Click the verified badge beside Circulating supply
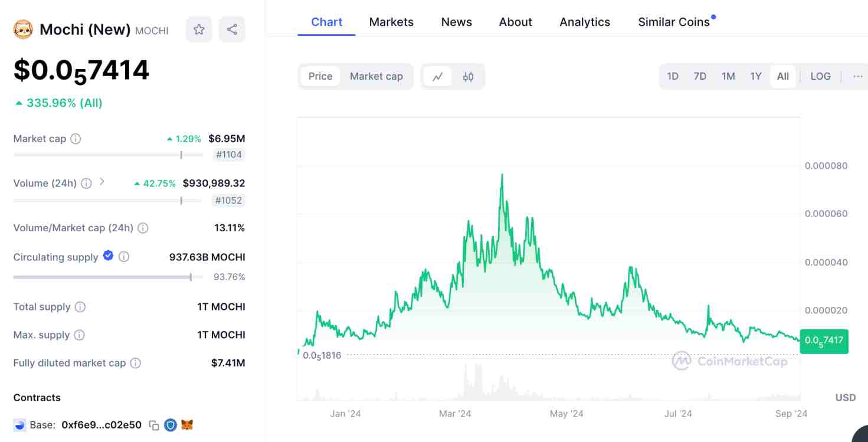Viewport: 868px width, 442px height. tap(108, 256)
